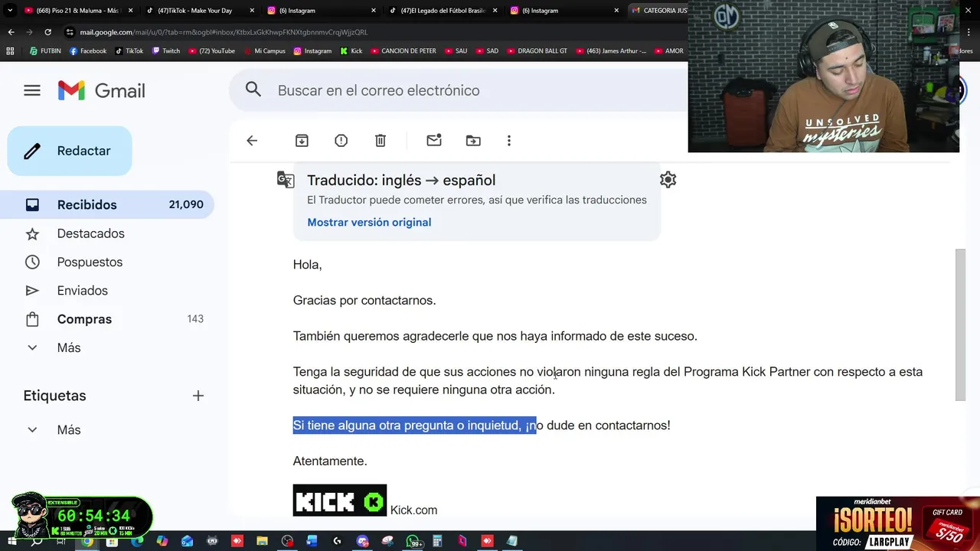980x551 pixels.
Task: Create a new label with the plus icon
Action: point(198,396)
